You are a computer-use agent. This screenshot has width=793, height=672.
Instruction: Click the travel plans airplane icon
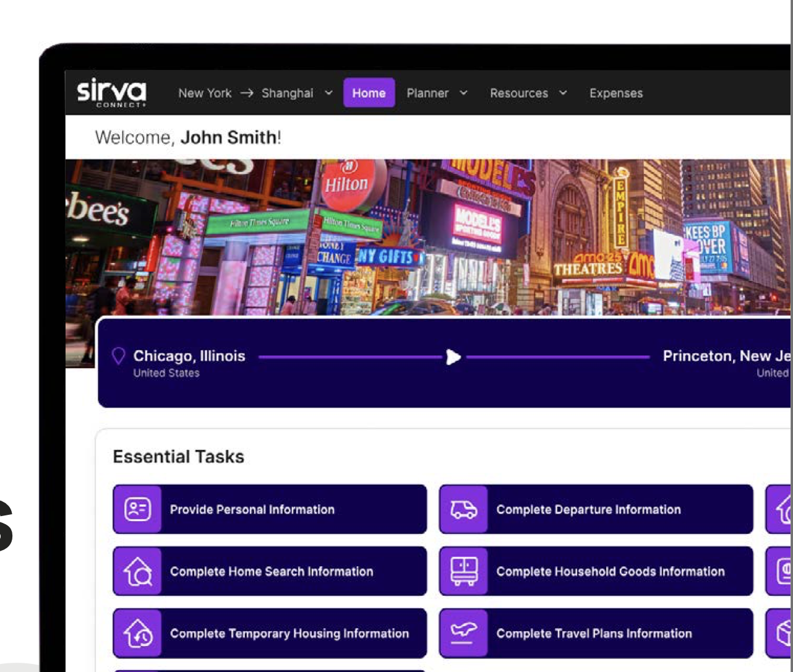(463, 633)
